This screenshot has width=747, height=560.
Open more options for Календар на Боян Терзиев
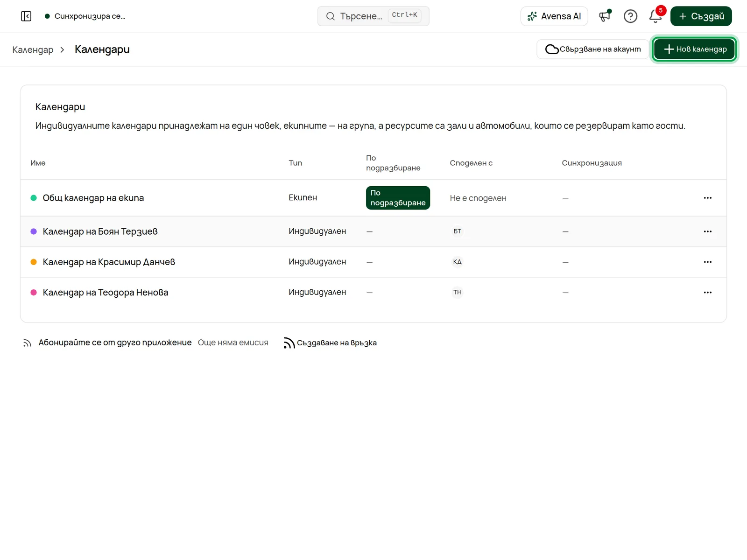coord(708,231)
